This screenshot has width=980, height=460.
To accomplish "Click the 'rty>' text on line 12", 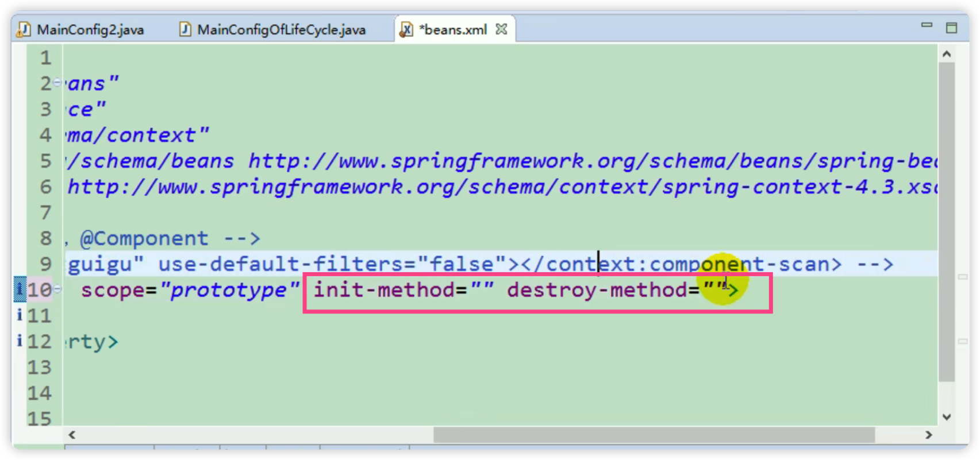I will click(93, 342).
